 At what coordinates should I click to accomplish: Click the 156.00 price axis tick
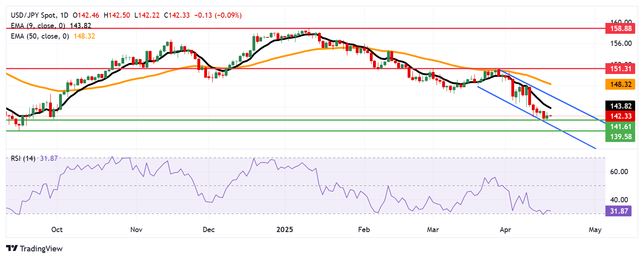pos(621,43)
